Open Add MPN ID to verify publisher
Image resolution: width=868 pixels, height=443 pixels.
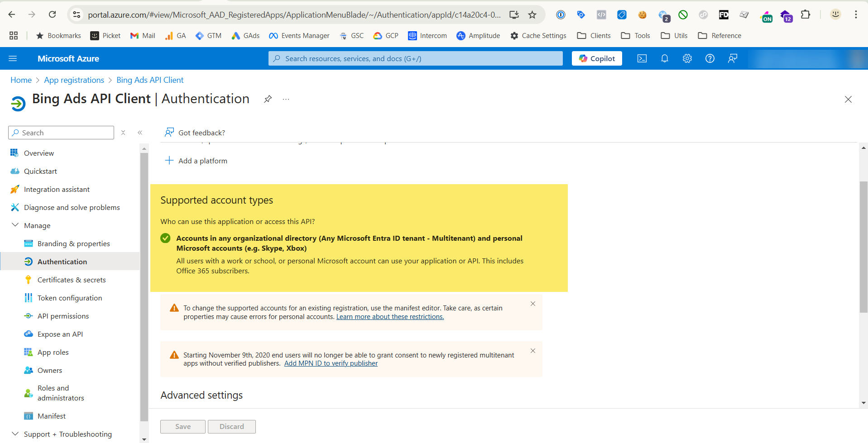tap(331, 363)
